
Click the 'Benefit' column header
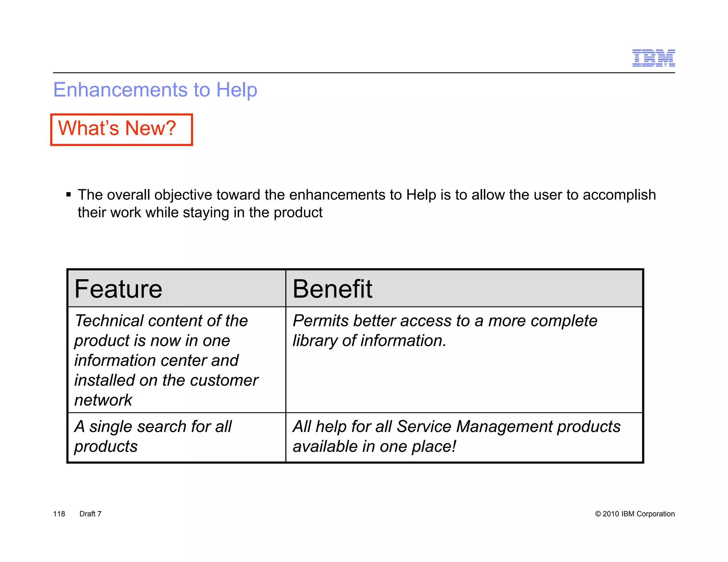pos(464,288)
